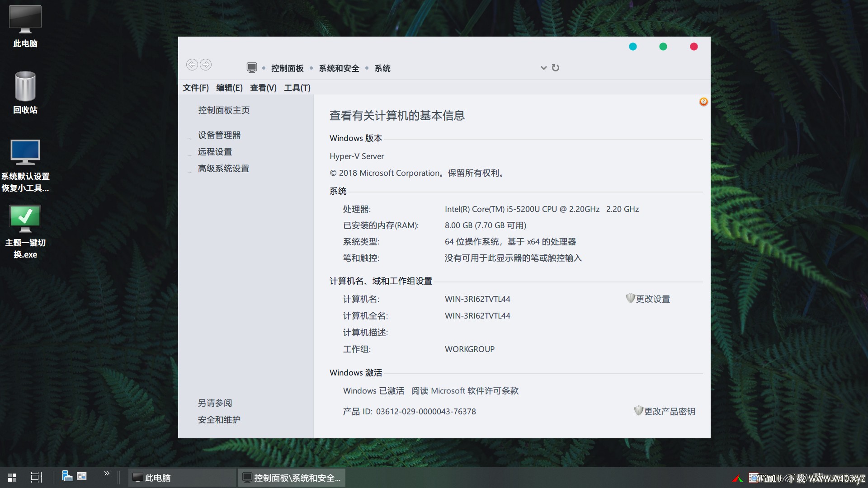Screen dimensions: 868x488
Task: Open the 编辑(E) menu
Action: coord(229,88)
